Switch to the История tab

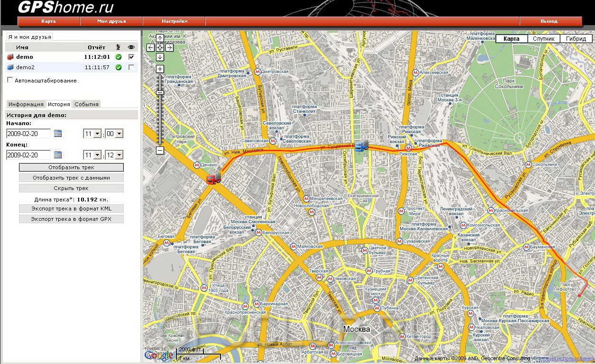point(59,104)
